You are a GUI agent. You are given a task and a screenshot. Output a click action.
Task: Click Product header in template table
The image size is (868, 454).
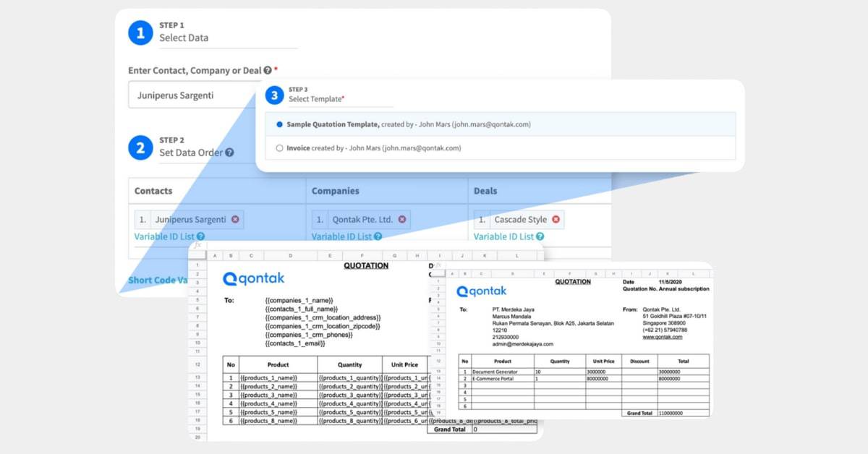pyautogui.click(x=278, y=364)
